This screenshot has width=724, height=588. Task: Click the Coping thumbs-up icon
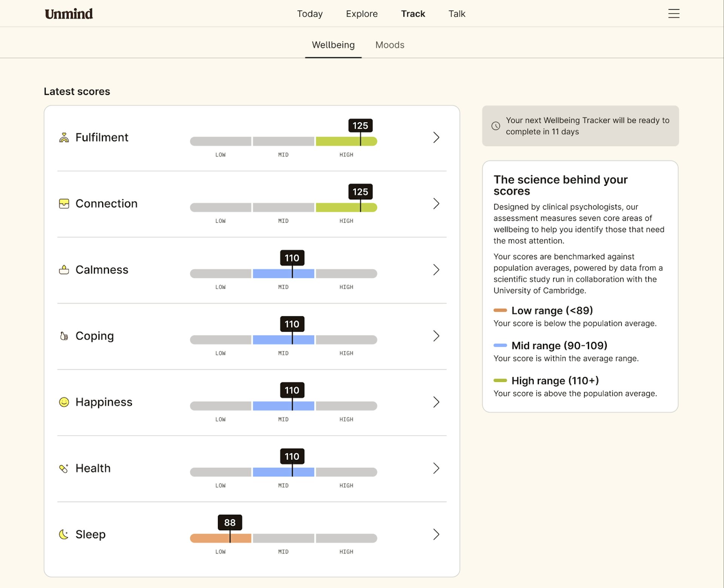[64, 336]
